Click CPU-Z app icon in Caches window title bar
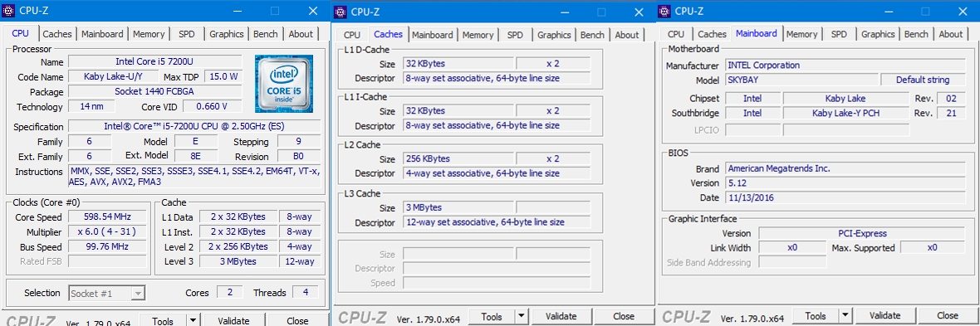The image size is (980, 326). point(340,12)
